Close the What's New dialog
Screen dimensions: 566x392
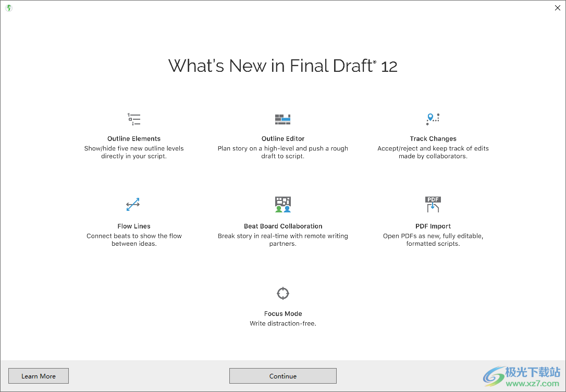[557, 8]
